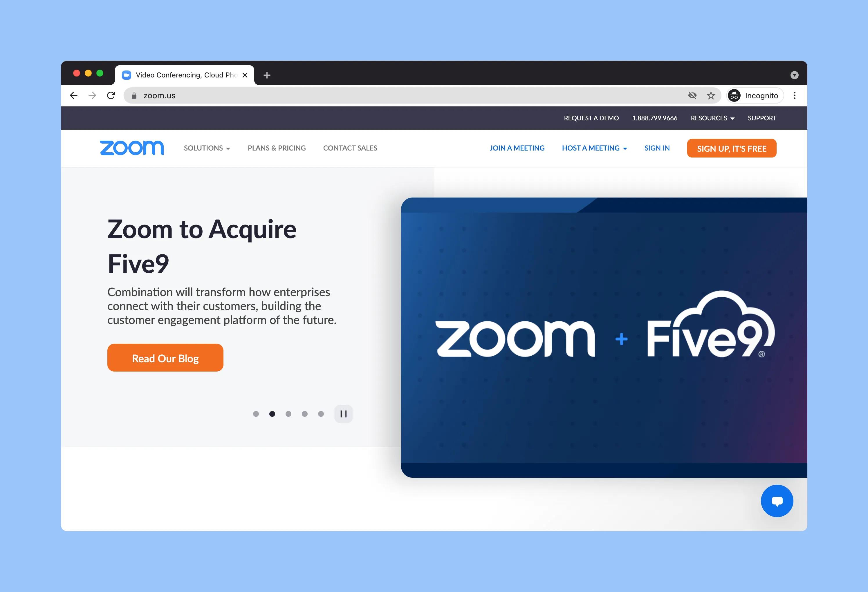Click the Read Our Blog button
Viewport: 868px width, 592px height.
[x=165, y=357]
